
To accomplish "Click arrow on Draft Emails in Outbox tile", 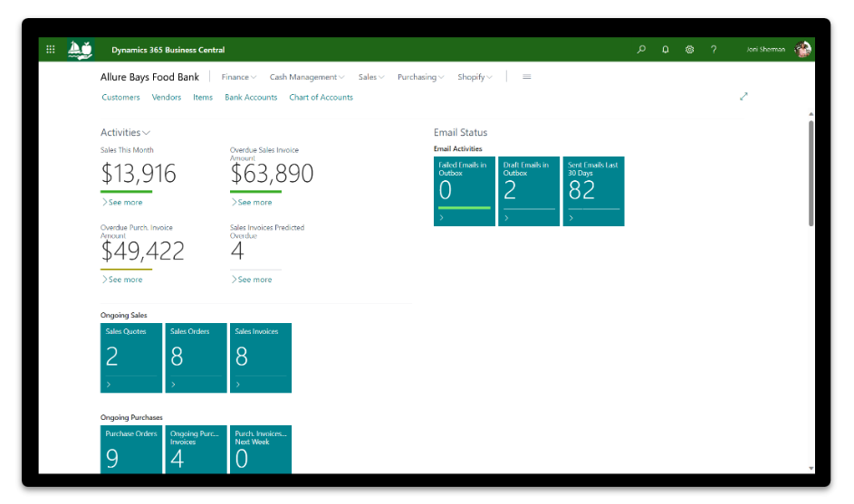I will tap(506, 218).
